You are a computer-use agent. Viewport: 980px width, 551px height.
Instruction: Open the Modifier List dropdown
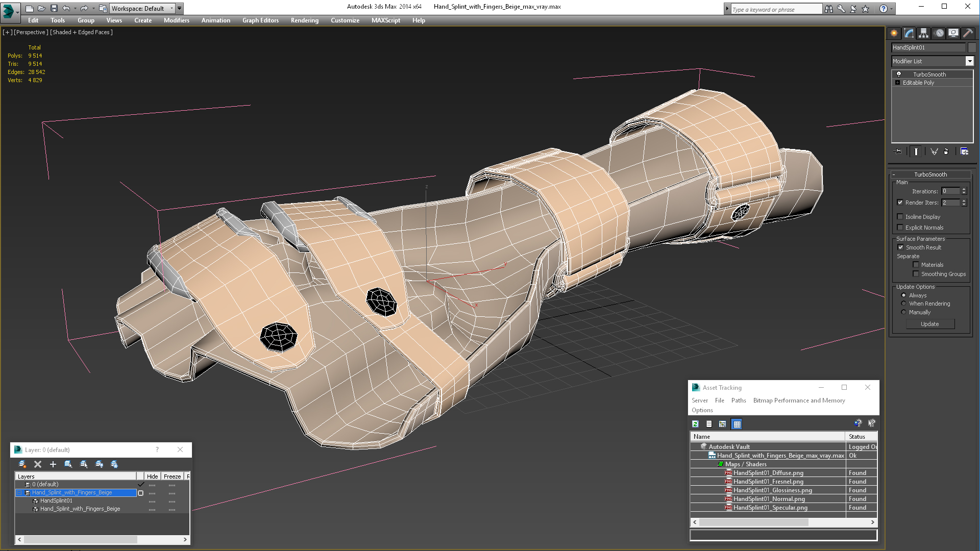pyautogui.click(x=969, y=61)
